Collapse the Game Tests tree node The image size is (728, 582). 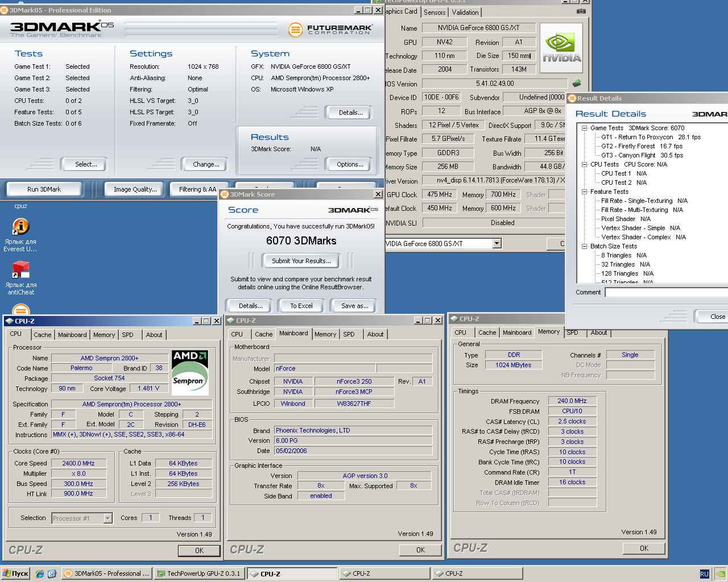tap(584, 128)
